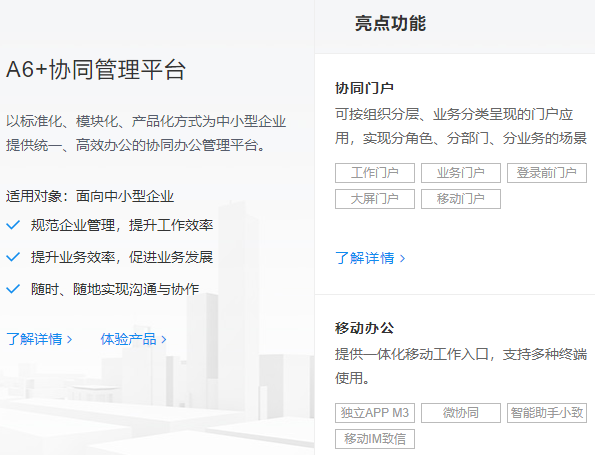
Task: Select the 登录前门户 tag
Action: 547,173
